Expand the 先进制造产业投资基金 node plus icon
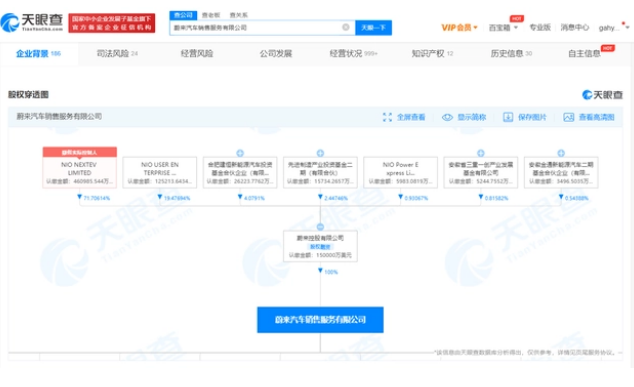 pyautogui.click(x=320, y=153)
